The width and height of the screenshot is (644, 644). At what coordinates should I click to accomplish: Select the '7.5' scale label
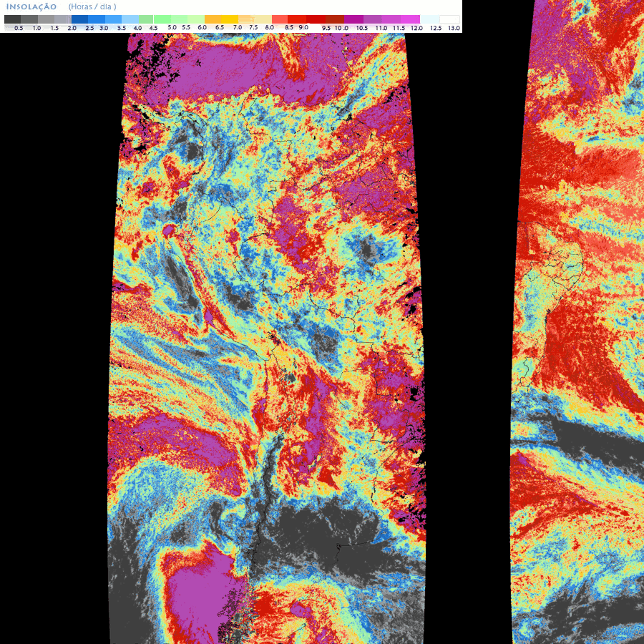pyautogui.click(x=253, y=27)
